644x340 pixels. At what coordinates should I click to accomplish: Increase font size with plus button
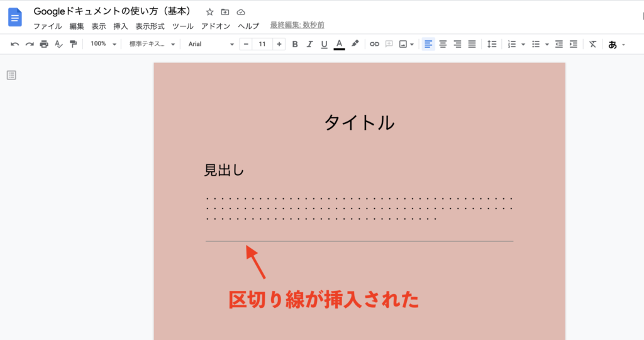(279, 44)
